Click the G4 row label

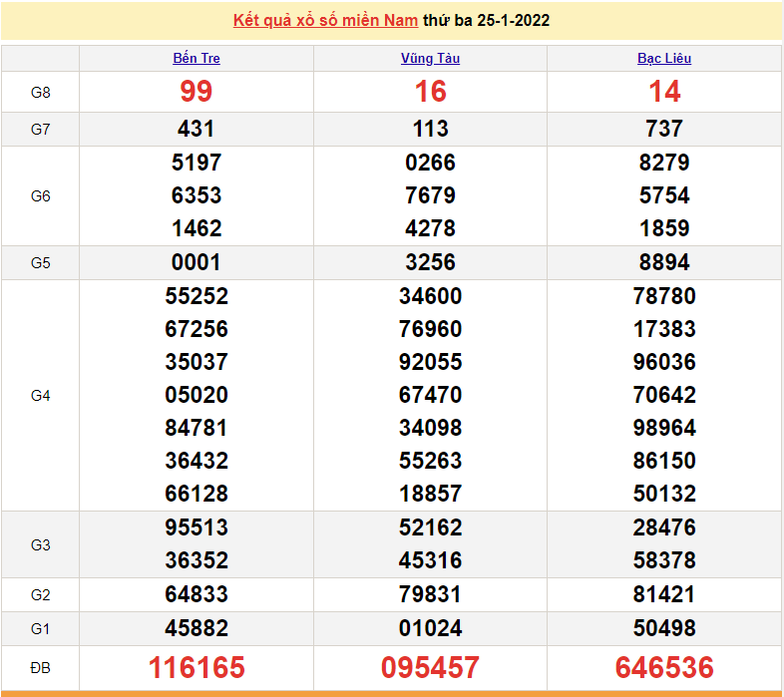pyautogui.click(x=41, y=396)
